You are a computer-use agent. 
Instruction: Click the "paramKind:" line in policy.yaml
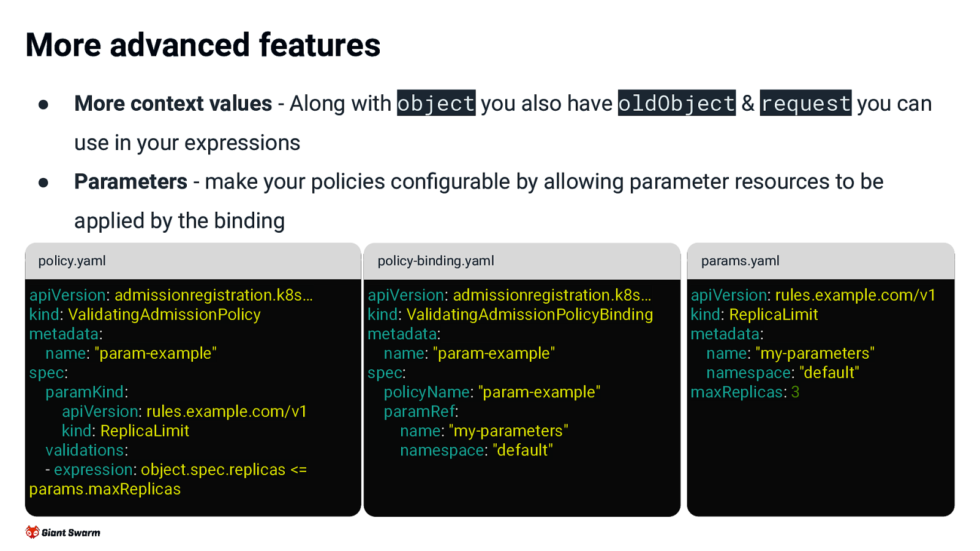87,392
